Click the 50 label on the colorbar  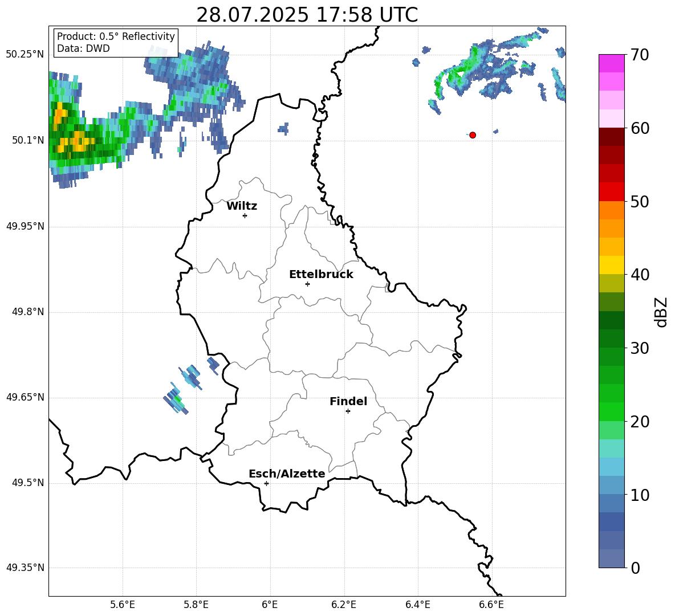tap(640, 201)
